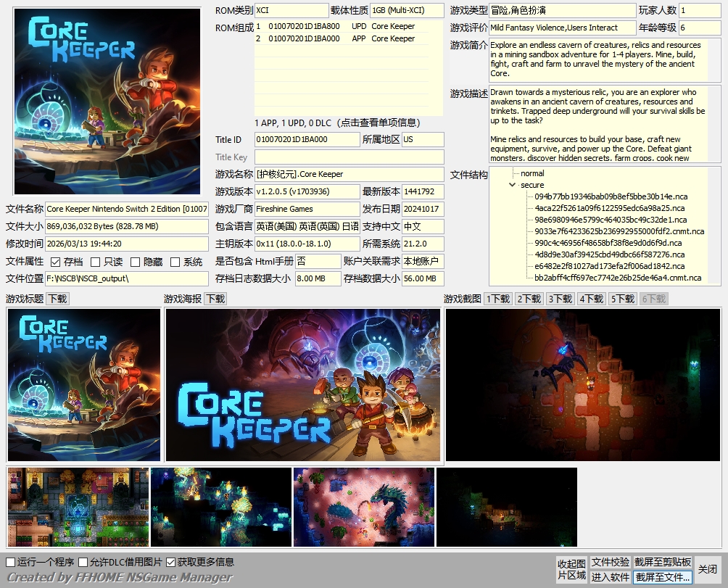Check the 允许DLC借用图片 option

point(83,562)
